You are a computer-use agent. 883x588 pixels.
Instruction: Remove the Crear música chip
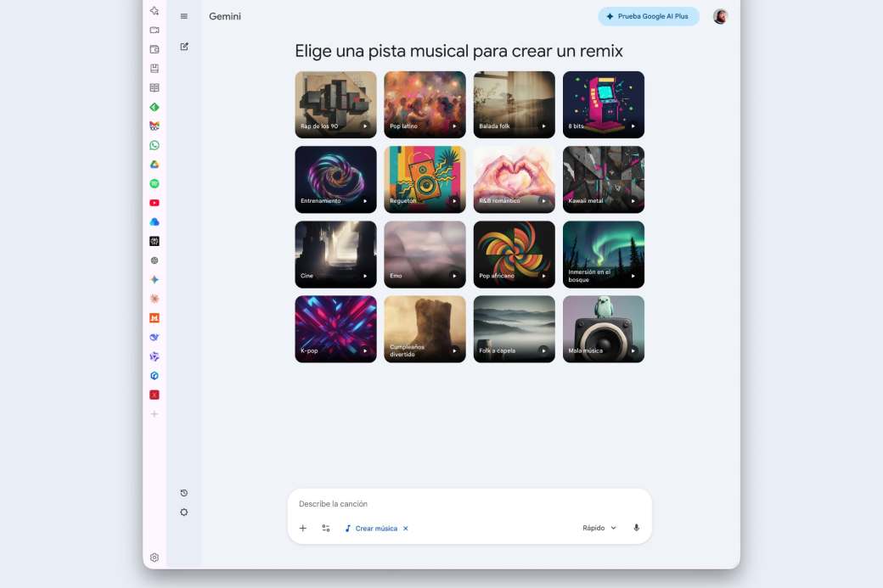(406, 528)
